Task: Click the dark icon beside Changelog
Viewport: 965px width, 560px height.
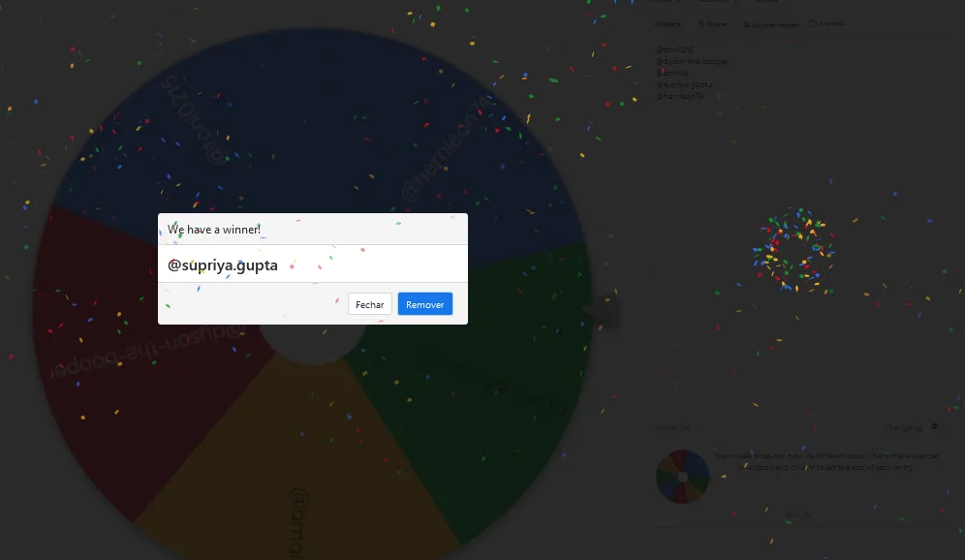Action: click(x=934, y=426)
